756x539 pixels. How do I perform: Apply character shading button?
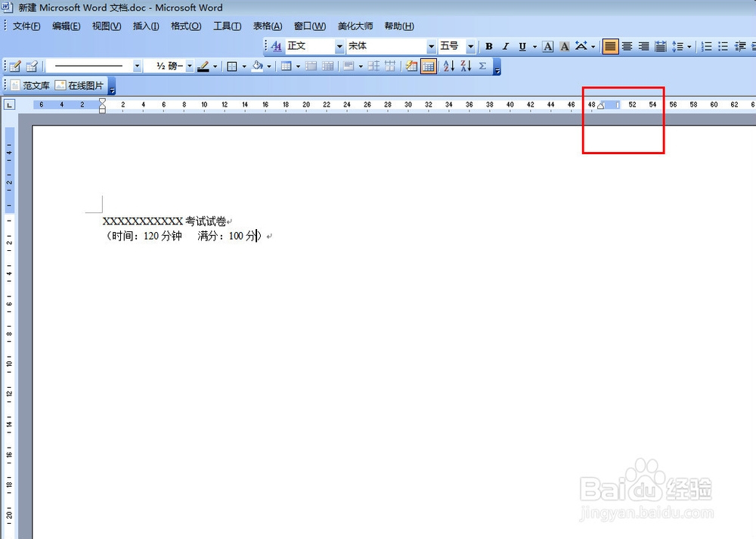coord(564,46)
